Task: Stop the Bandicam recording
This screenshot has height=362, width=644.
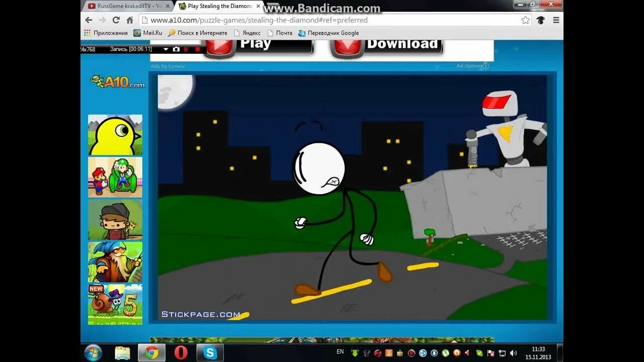Action: 198,49
